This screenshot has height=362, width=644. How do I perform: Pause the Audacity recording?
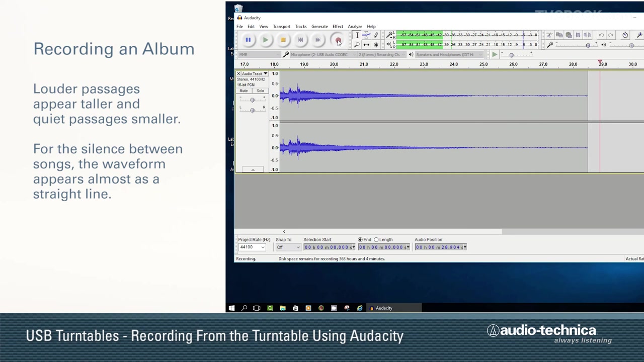click(248, 40)
